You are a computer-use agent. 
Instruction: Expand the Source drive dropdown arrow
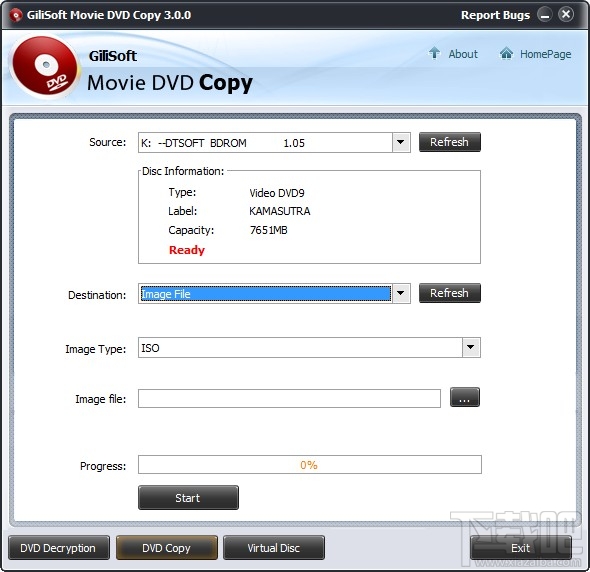(401, 142)
